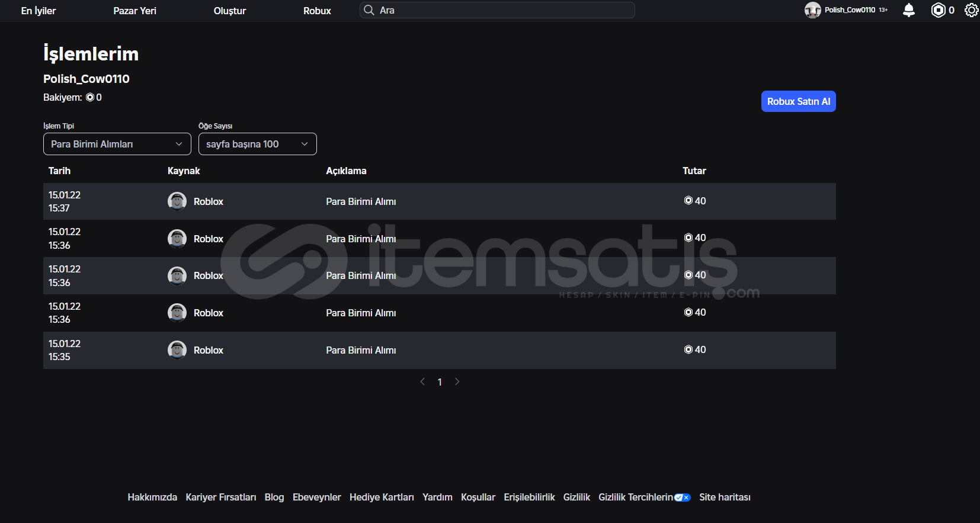Image resolution: width=980 pixels, height=523 pixels.
Task: Click the Roblox source name in 15:37 row
Action: pyautogui.click(x=209, y=201)
